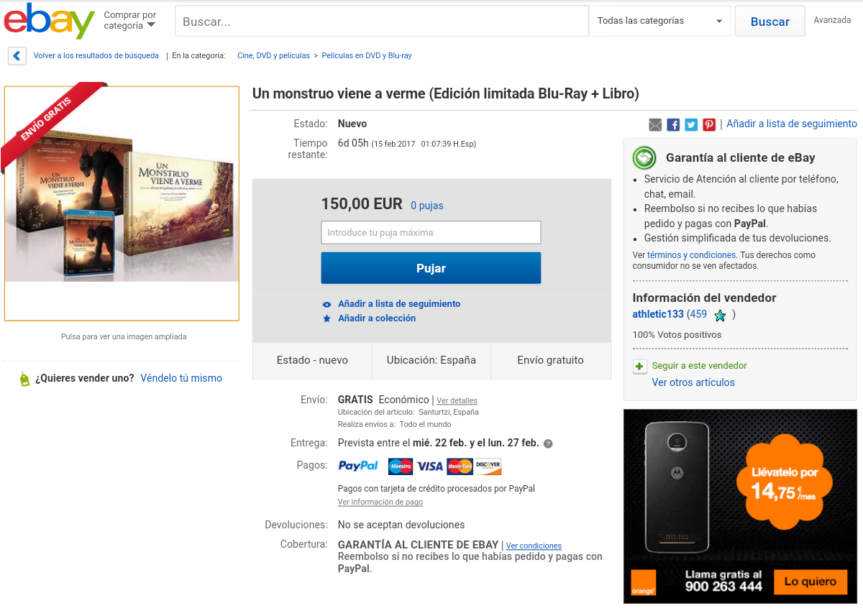The height and width of the screenshot is (616, 863).
Task: Focus the main Buscar search box
Action: click(x=382, y=22)
